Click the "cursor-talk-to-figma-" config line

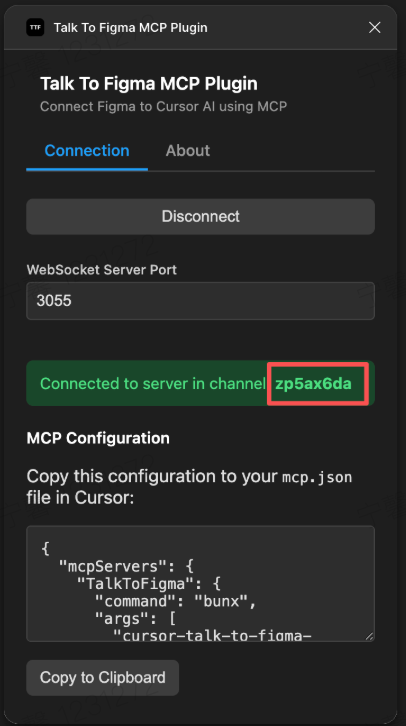[x=212, y=636]
